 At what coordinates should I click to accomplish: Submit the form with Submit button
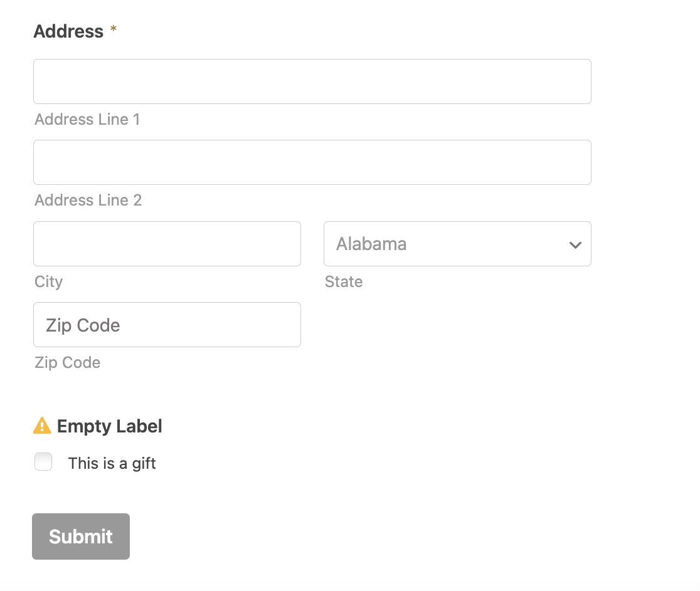click(x=81, y=536)
